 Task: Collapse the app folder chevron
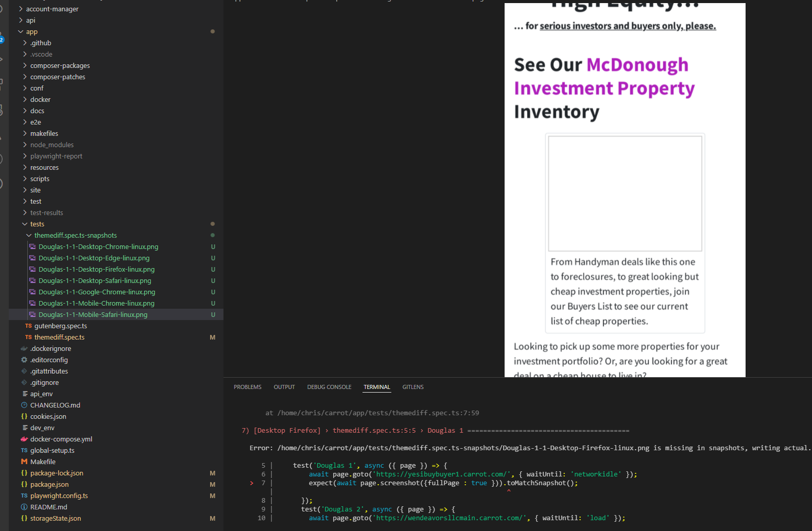coord(21,31)
